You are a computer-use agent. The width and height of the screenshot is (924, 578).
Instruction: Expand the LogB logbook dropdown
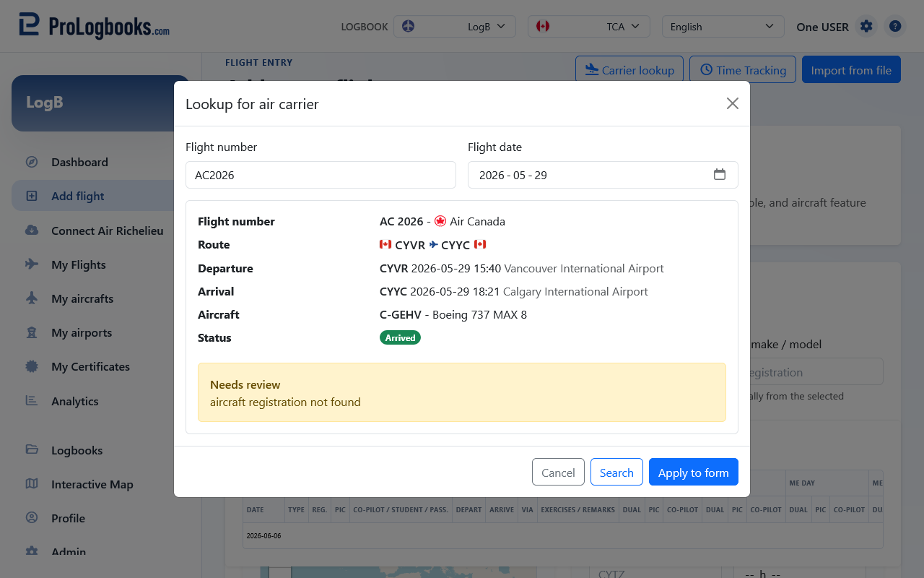click(x=455, y=27)
